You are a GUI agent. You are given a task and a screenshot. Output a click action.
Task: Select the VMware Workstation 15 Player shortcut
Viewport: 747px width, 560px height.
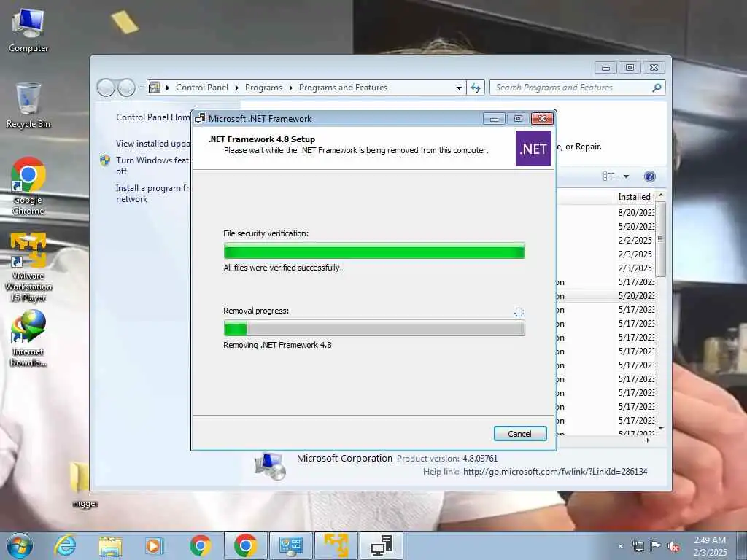point(28,267)
